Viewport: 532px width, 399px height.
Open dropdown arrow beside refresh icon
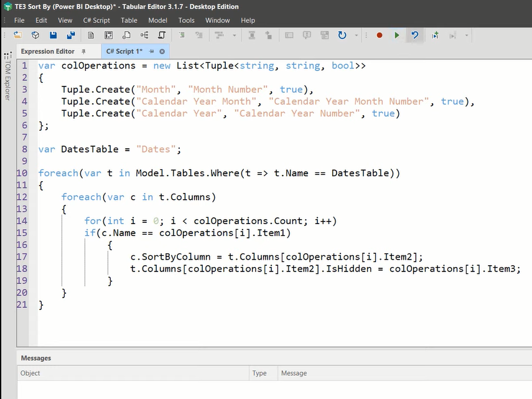click(357, 35)
